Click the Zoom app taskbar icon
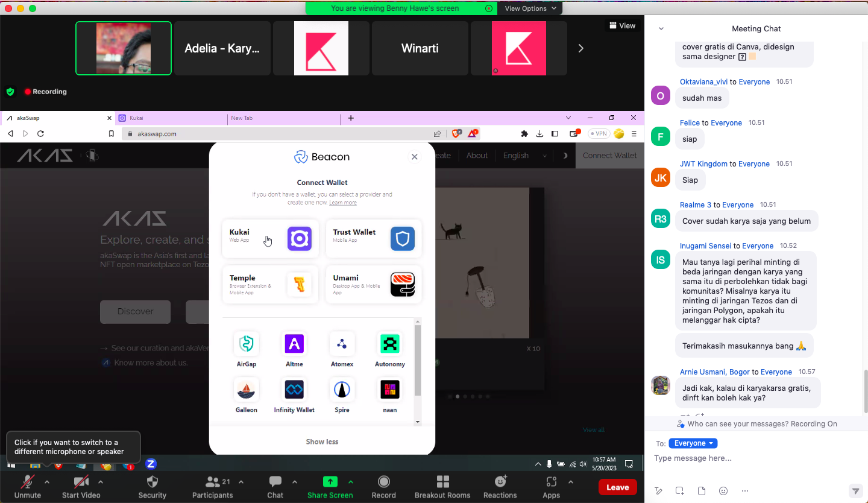The height and width of the screenshot is (503, 868). pos(151,464)
